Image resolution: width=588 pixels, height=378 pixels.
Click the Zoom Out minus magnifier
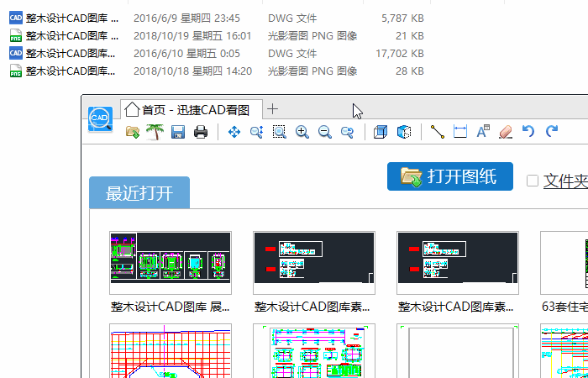325,132
